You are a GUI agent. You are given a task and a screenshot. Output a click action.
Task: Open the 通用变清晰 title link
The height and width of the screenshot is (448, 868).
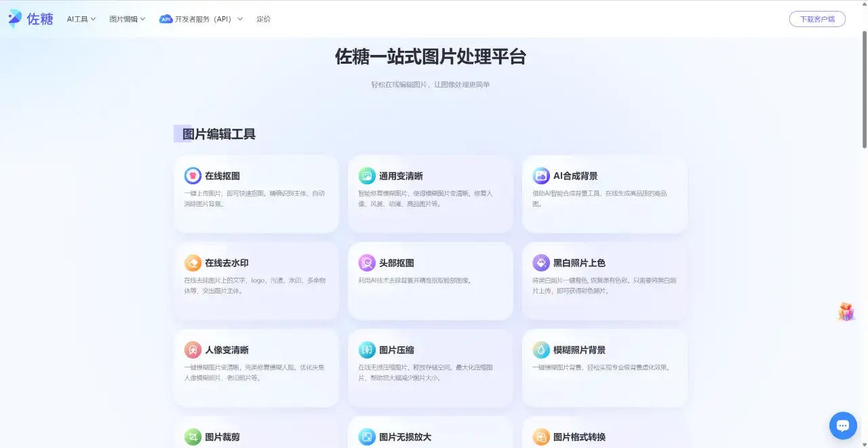[x=401, y=176]
